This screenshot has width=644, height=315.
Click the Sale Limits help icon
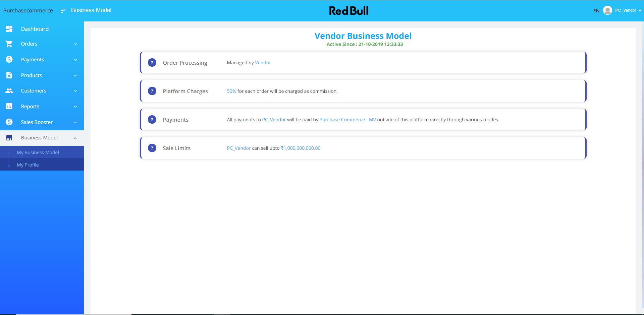click(152, 148)
